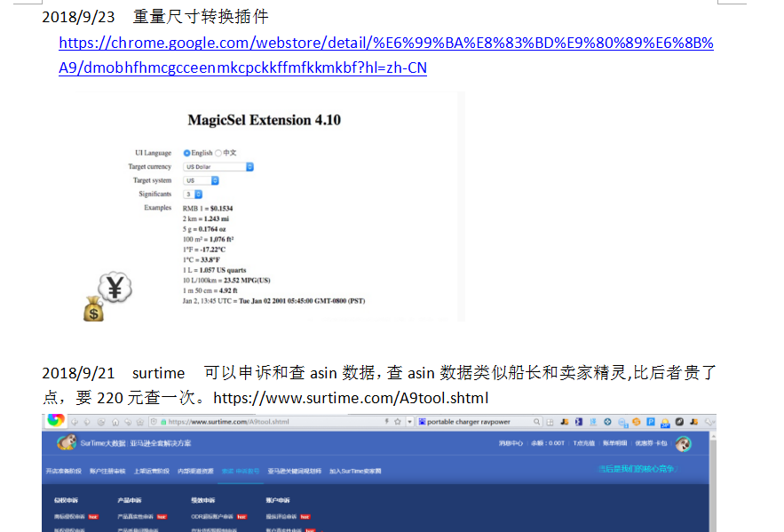Screen dimensions: 784x532
Task: Click the '2018/9/21 surtime' paragraph start
Action: [x=114, y=373]
